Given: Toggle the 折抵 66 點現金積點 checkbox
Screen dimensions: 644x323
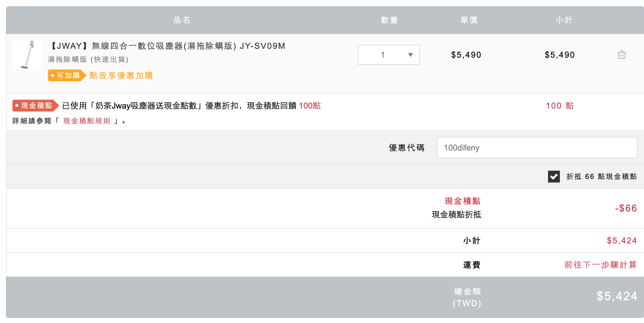Looking at the screenshot, I should point(554,177).
